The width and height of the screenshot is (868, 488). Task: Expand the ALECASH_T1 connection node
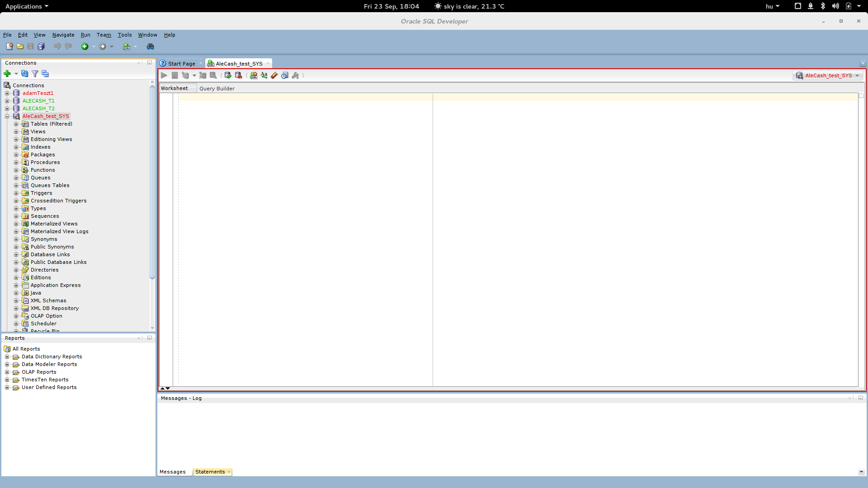pos(7,101)
